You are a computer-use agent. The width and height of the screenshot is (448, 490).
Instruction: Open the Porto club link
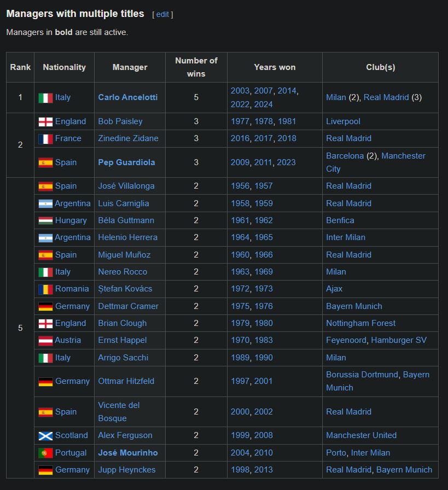[x=336, y=453]
